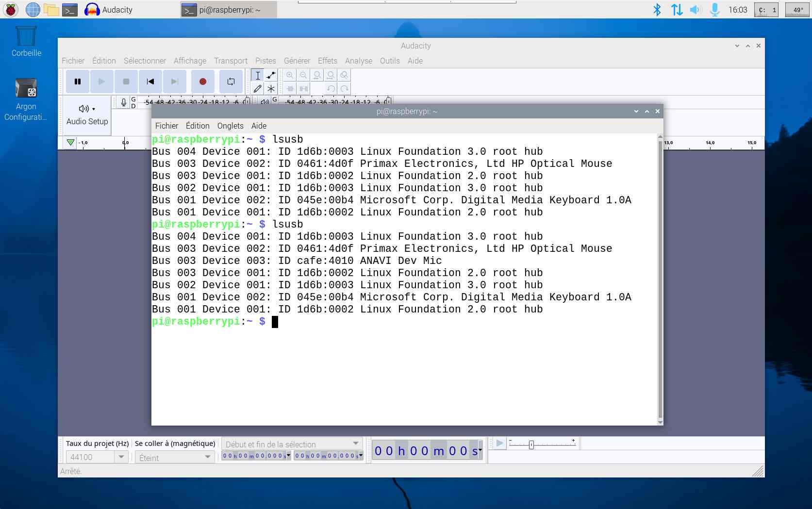Click the network arrows tray icon

677,9
